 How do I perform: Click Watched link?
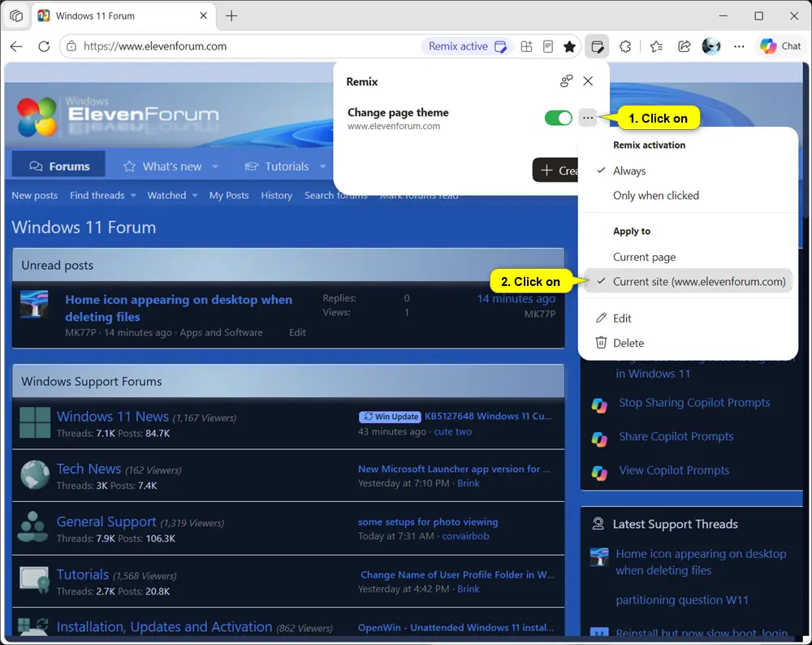[166, 195]
